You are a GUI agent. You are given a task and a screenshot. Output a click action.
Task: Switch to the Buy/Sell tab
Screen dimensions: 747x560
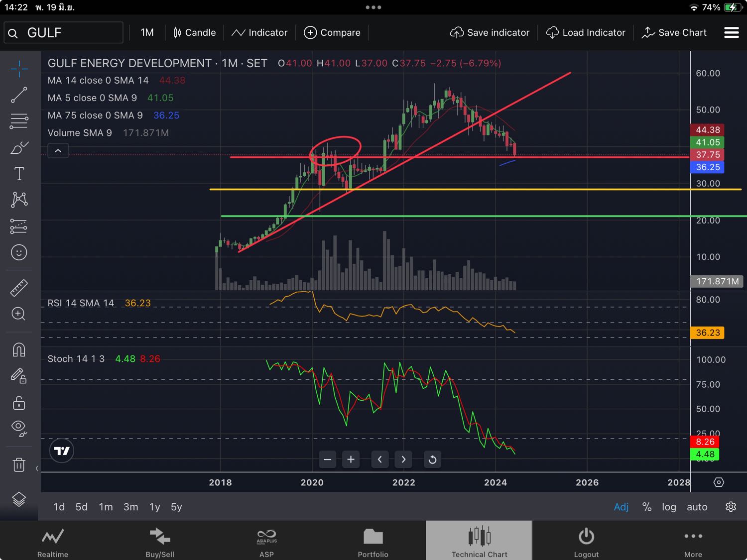(160, 541)
